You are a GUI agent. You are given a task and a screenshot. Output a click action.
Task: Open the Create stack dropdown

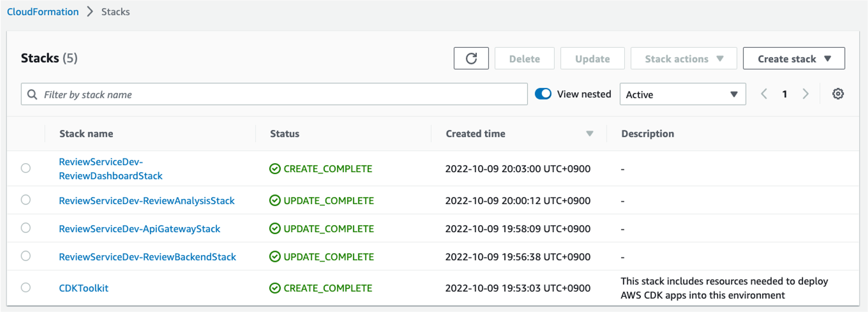click(794, 58)
